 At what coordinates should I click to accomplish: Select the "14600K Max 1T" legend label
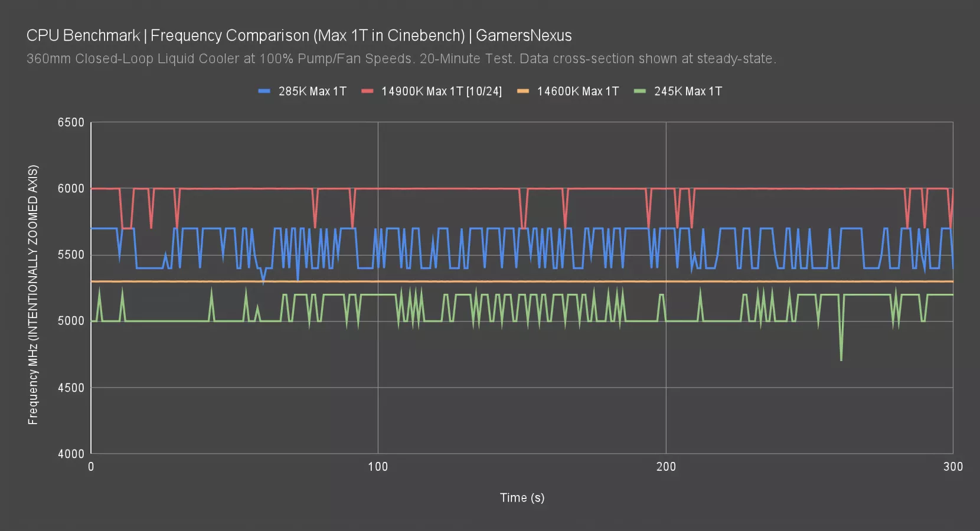click(577, 91)
